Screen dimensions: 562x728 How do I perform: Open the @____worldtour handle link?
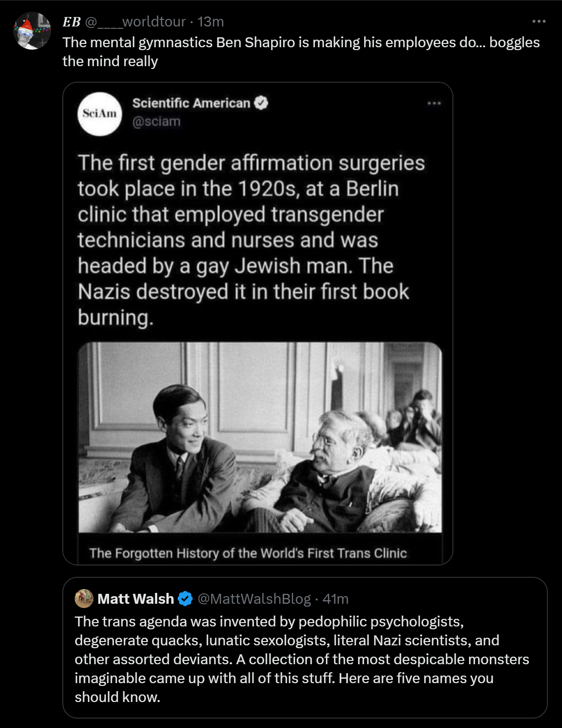pyautogui.click(x=136, y=22)
